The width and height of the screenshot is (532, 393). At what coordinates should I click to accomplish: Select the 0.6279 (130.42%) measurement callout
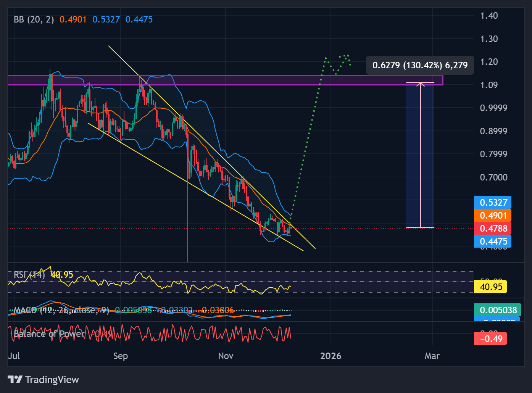coord(419,65)
